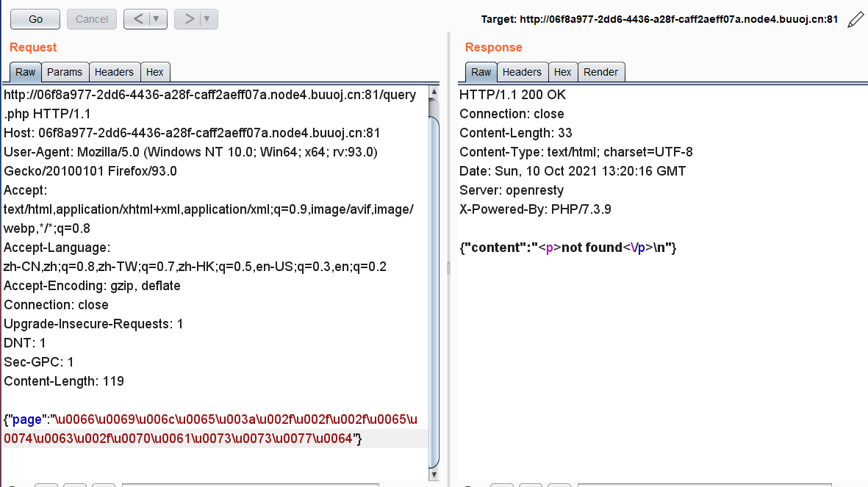Screen dimensions: 868x487
Task: Show the Request Hex tab
Action: [x=155, y=72]
